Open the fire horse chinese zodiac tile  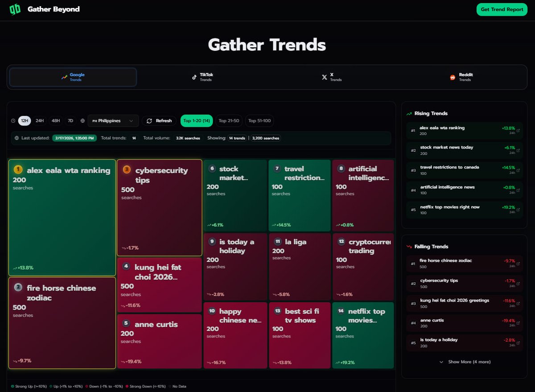point(62,323)
